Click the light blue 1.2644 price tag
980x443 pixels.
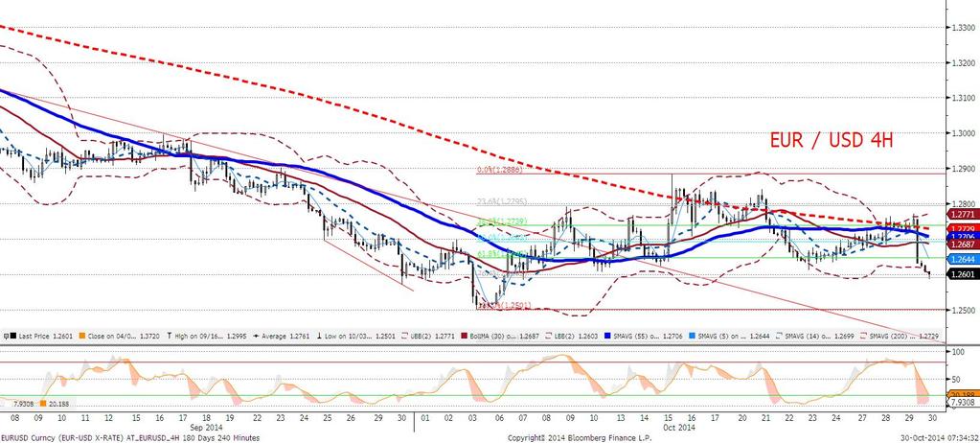962,259
